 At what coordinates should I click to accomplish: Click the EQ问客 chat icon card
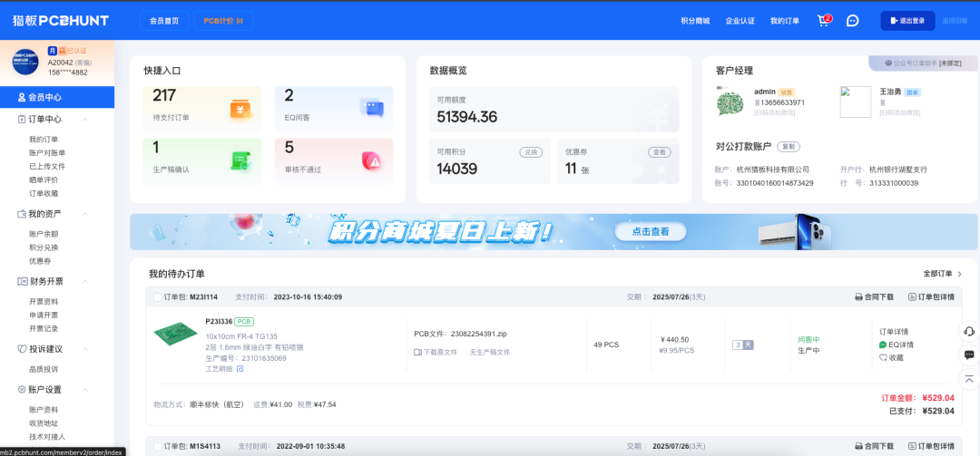(x=371, y=109)
